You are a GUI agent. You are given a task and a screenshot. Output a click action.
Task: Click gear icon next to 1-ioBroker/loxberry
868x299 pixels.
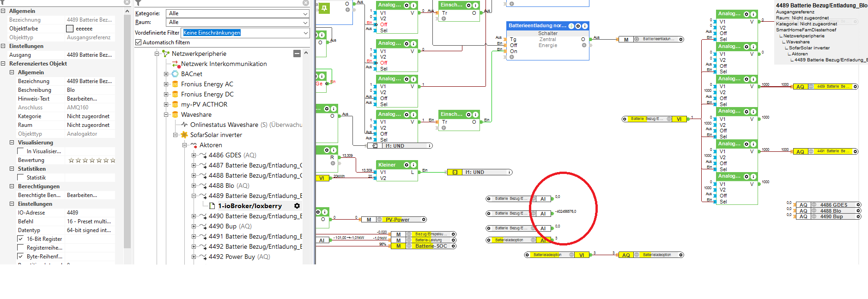[x=297, y=206]
